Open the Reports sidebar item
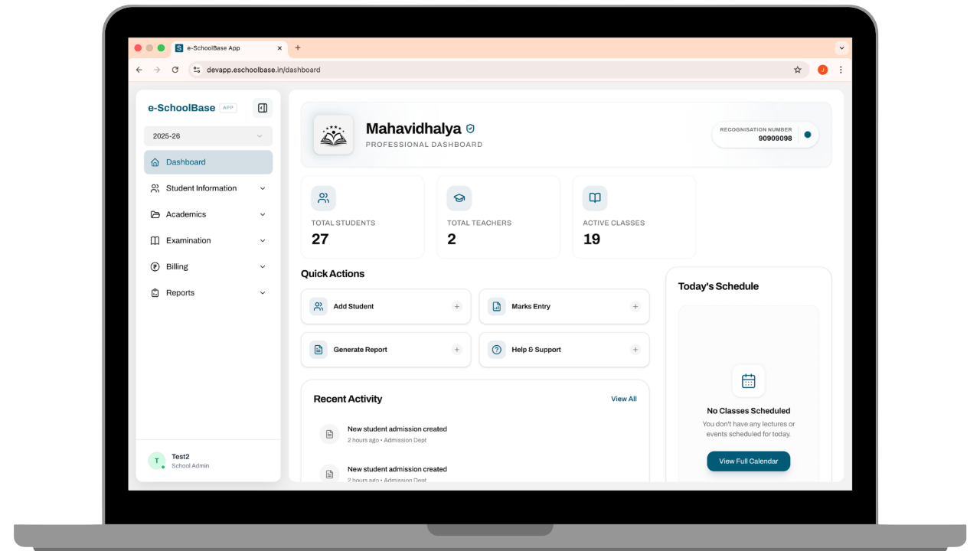 [207, 292]
